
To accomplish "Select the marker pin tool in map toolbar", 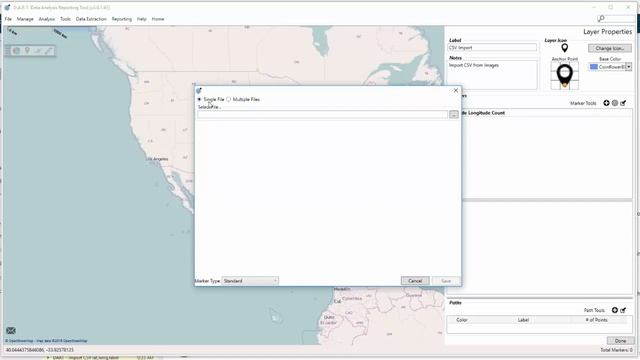I will point(27,51).
